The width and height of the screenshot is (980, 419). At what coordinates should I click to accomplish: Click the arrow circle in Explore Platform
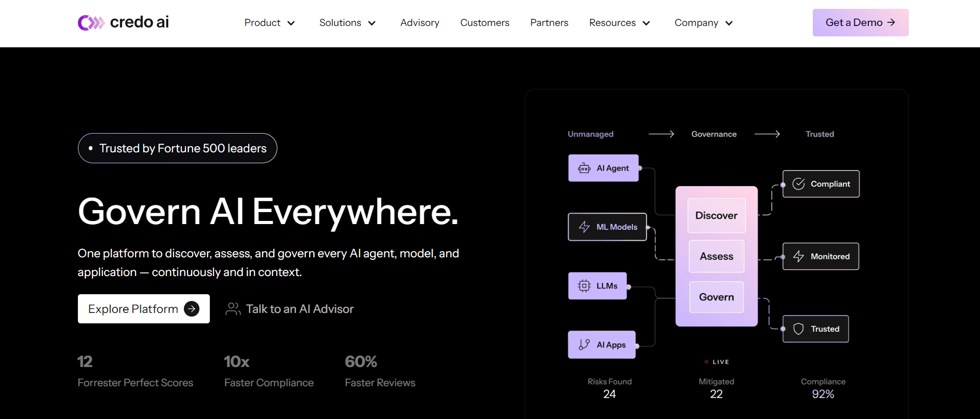pyautogui.click(x=192, y=309)
